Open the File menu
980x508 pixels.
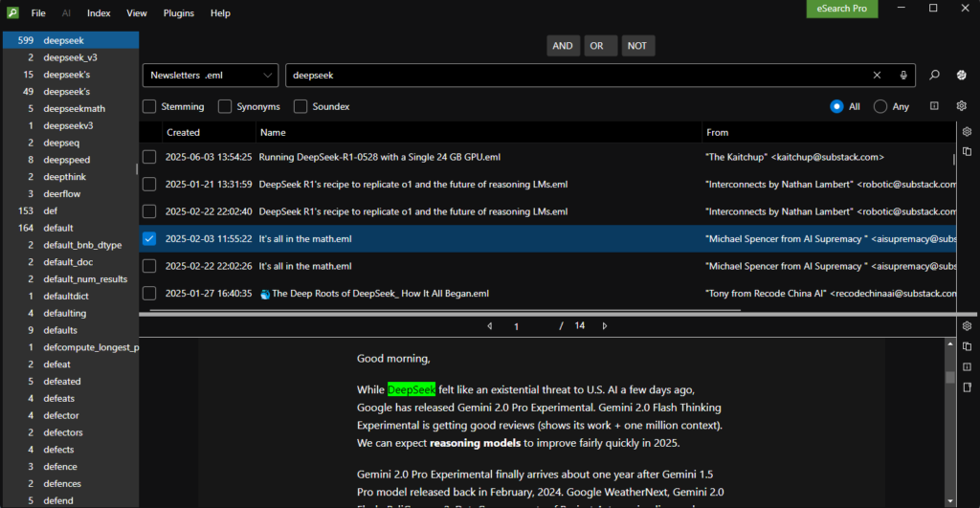(x=38, y=12)
